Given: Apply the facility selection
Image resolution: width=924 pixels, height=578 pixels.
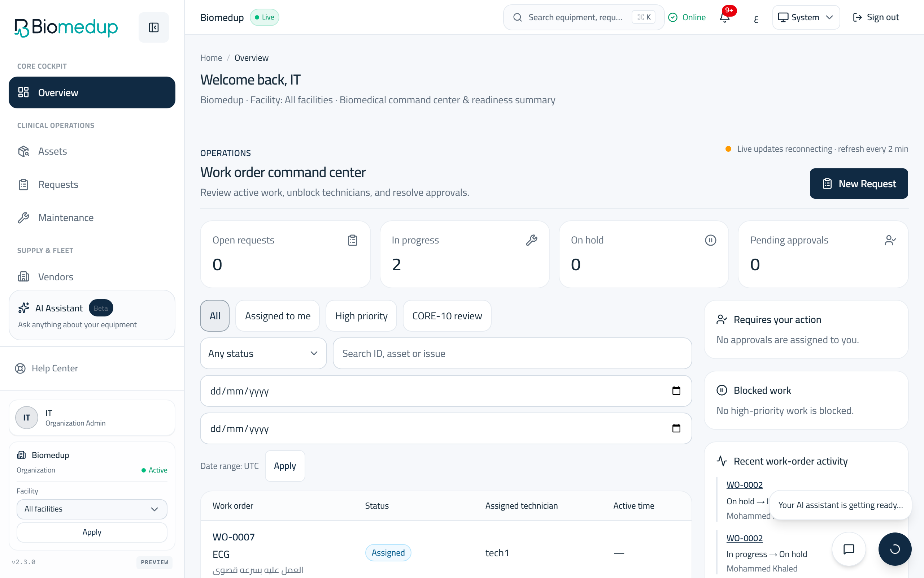Looking at the screenshot, I should 92,532.
